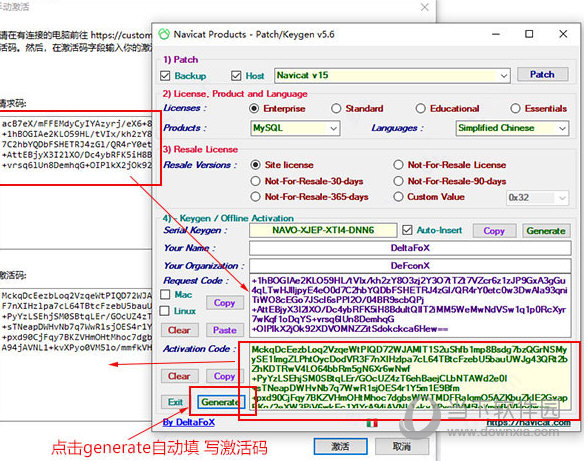Paste into the request code
Viewport: 584px width, 461px height.
pos(225,330)
